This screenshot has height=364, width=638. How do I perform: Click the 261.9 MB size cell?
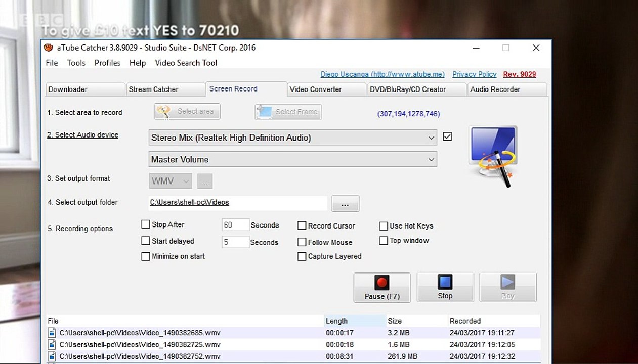pos(402,356)
